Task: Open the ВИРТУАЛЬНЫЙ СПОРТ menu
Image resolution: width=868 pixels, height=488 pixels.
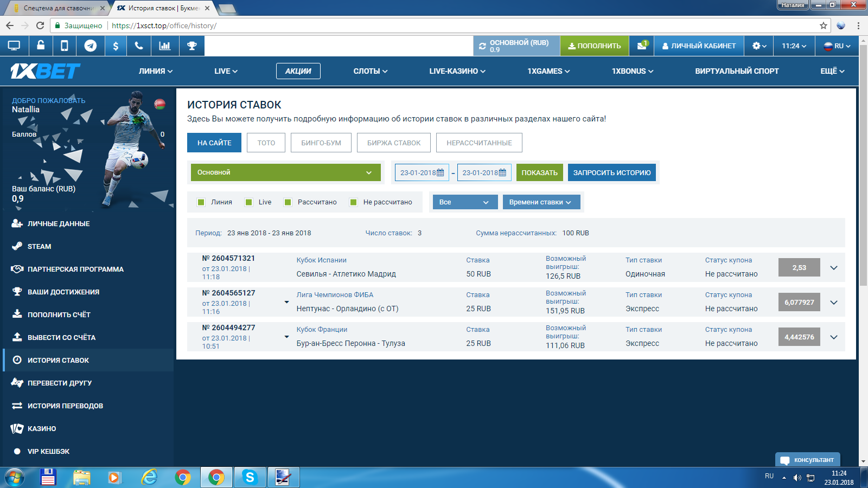Action: tap(737, 71)
